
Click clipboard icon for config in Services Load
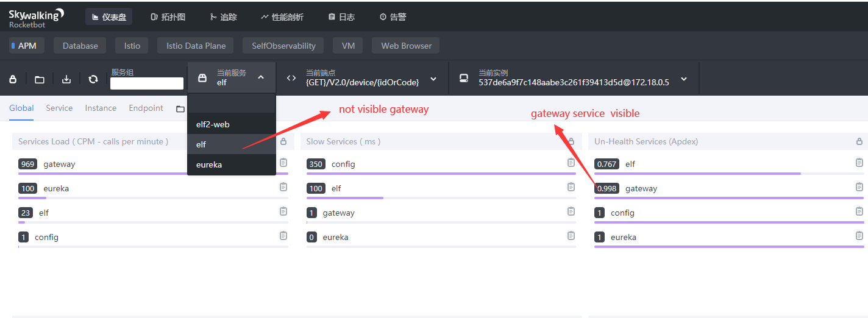283,236
